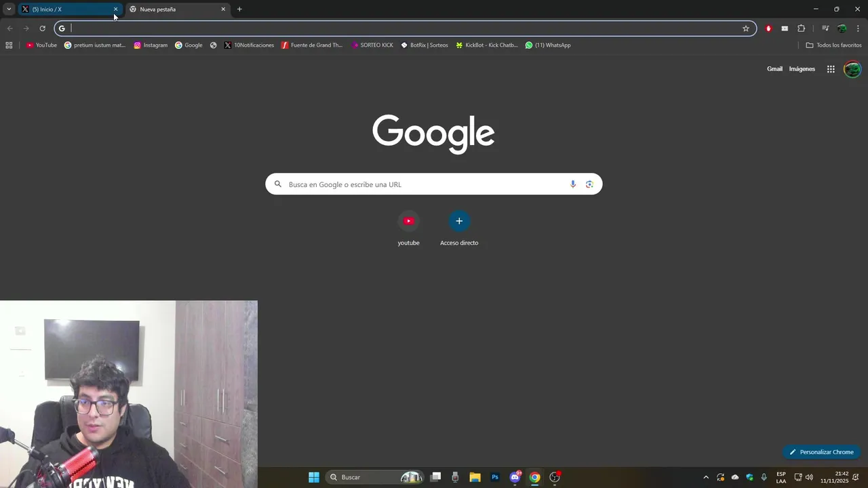
Task: Open the Imágenes link
Action: [x=802, y=69]
